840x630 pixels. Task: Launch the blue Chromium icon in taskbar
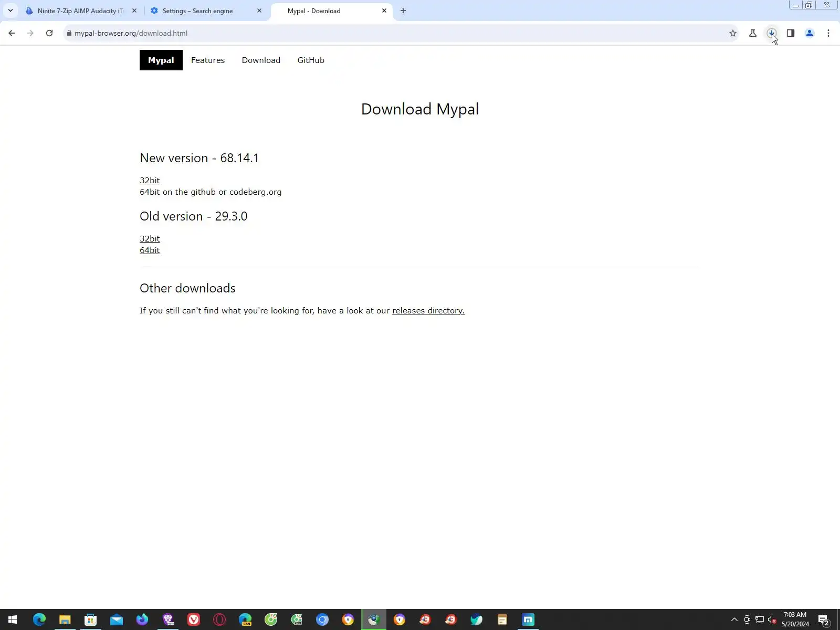coord(322,619)
